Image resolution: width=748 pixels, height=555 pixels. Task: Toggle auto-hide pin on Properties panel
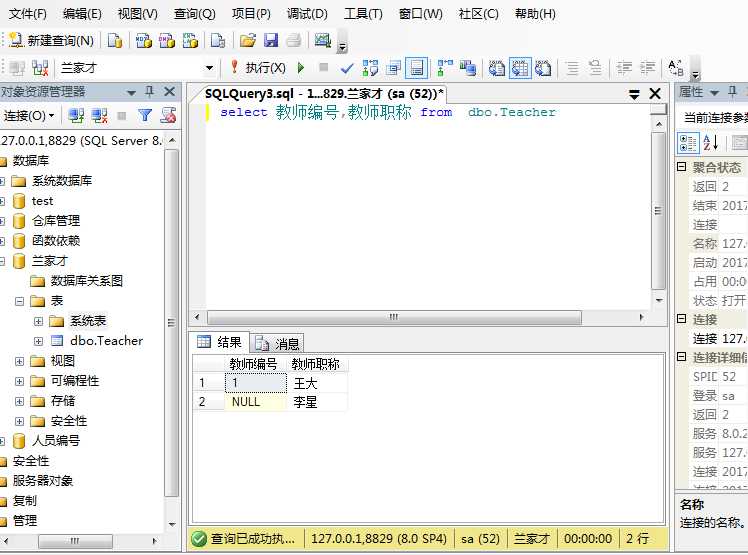(732, 91)
